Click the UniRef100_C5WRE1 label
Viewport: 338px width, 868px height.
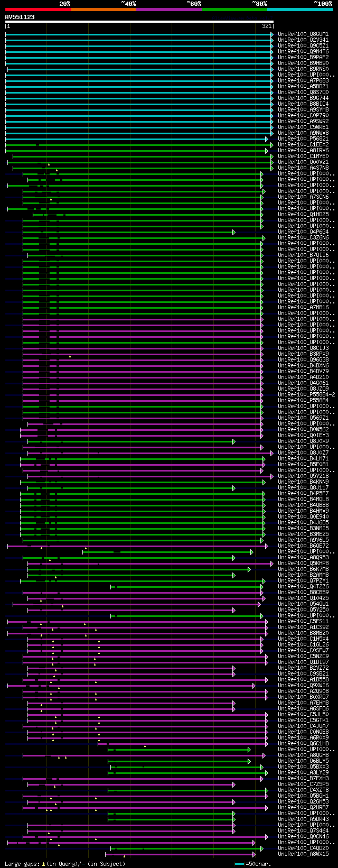(303, 127)
